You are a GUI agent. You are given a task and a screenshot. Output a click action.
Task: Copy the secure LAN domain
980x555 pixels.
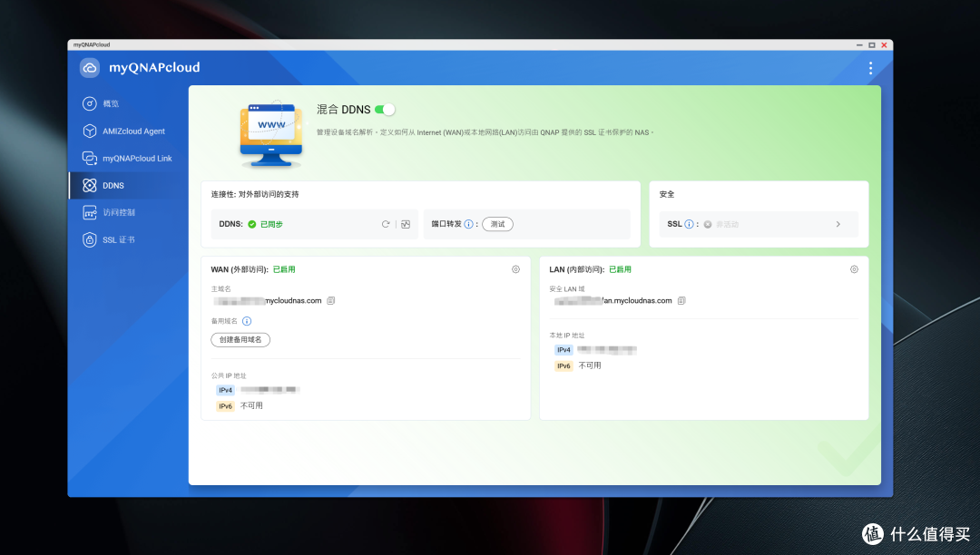coord(681,301)
